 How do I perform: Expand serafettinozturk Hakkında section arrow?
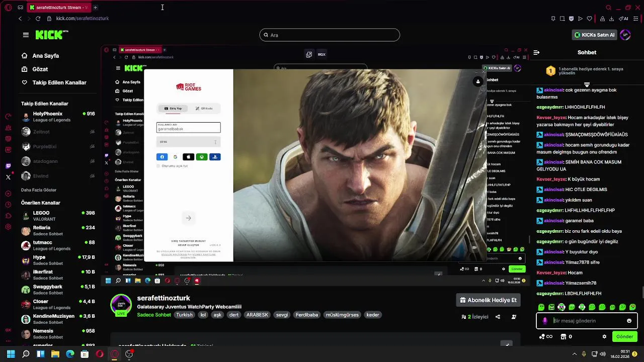click(x=507, y=344)
